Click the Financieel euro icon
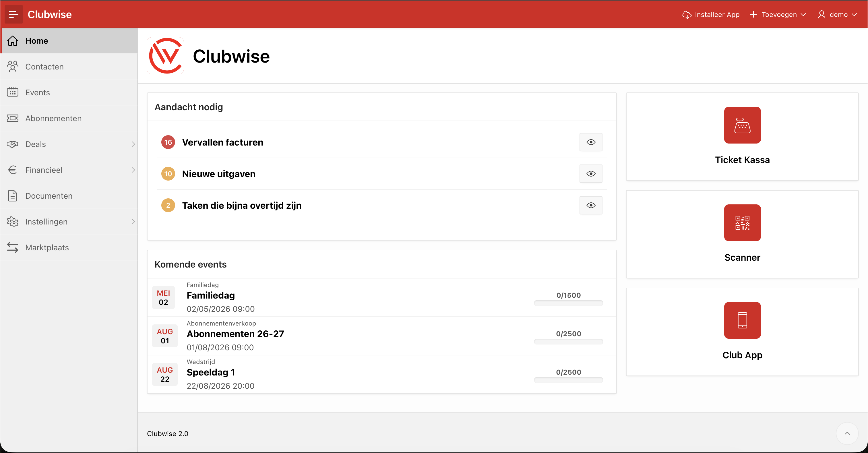868x453 pixels. point(13,170)
